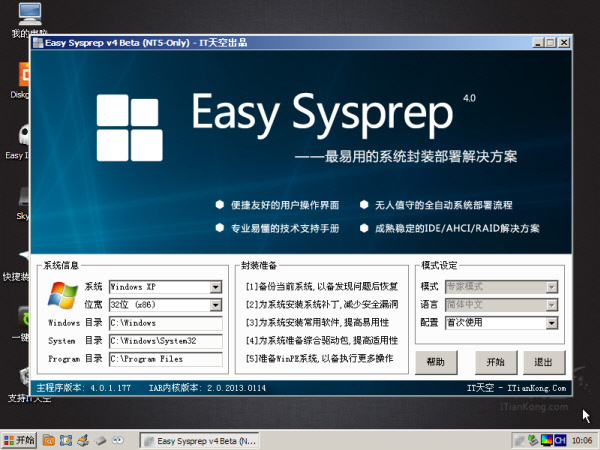Viewport: 600px width, 450px height.
Task: Launch the fourth quick-launch gray eraser-like icon
Action: [100, 440]
